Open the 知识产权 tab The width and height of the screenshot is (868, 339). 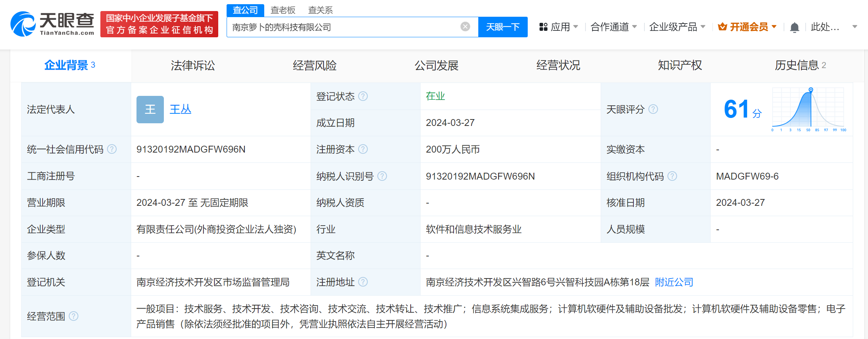(680, 65)
